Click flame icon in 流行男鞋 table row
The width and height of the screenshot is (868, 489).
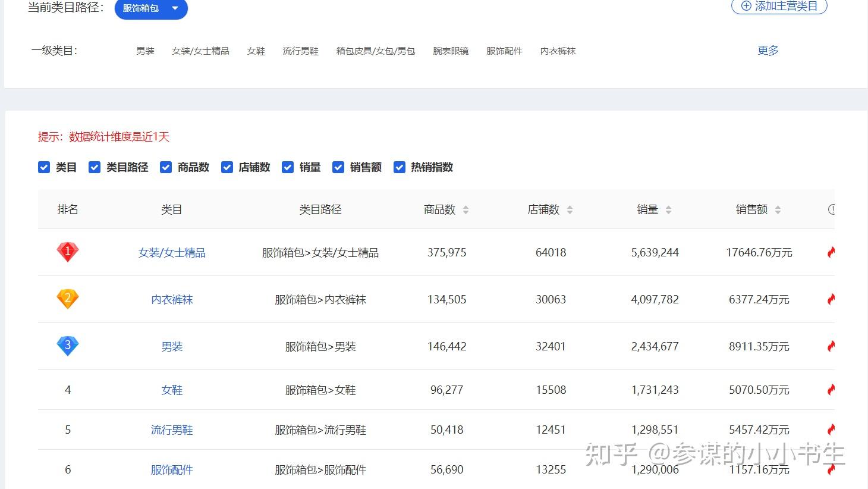tap(831, 430)
